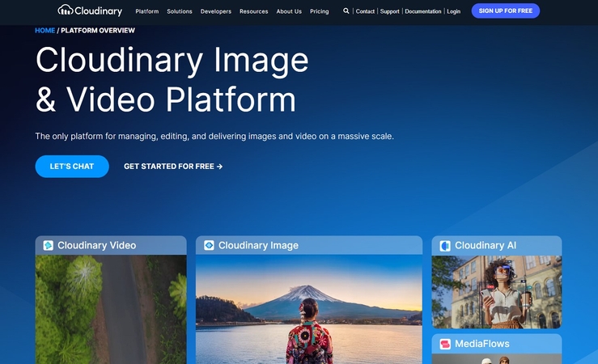Open the Developers menu
The height and width of the screenshot is (364, 598).
click(216, 11)
